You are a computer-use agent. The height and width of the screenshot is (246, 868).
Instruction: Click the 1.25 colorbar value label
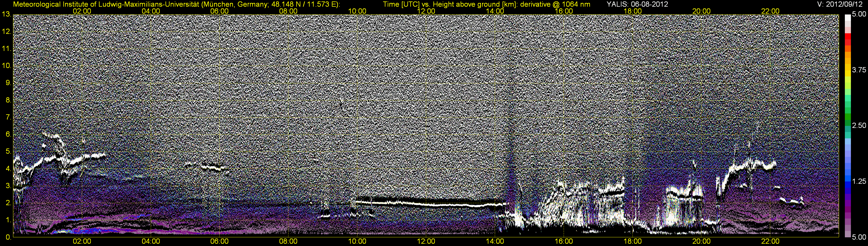click(x=859, y=182)
